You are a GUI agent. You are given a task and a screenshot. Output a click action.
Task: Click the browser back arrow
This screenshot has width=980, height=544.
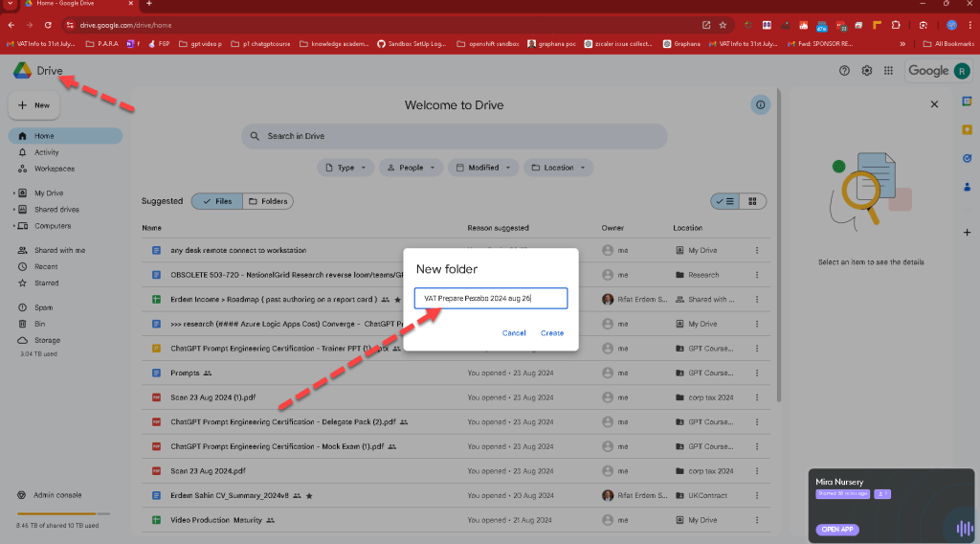point(11,25)
